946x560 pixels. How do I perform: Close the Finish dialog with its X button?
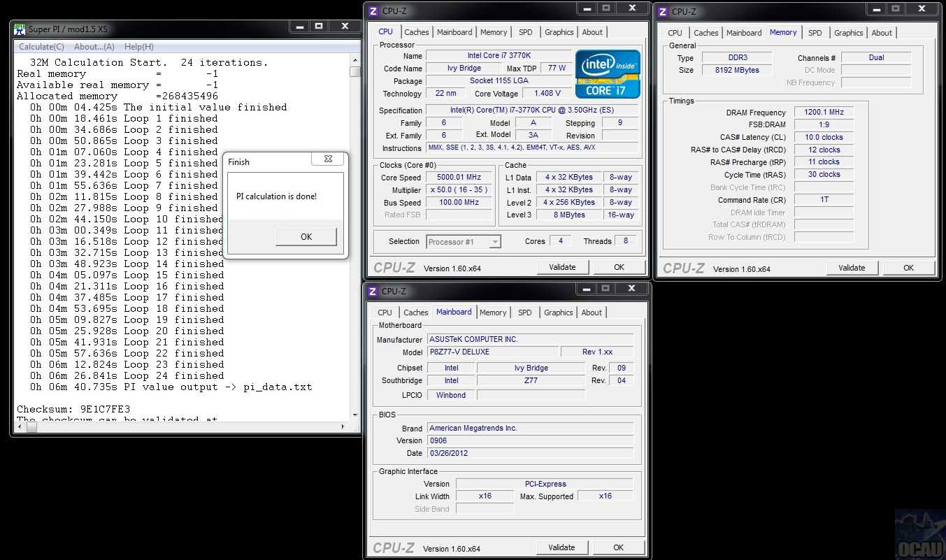pos(328,159)
